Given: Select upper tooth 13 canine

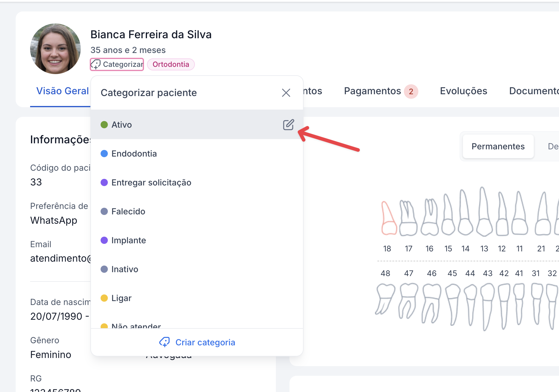Looking at the screenshot, I should [x=484, y=213].
